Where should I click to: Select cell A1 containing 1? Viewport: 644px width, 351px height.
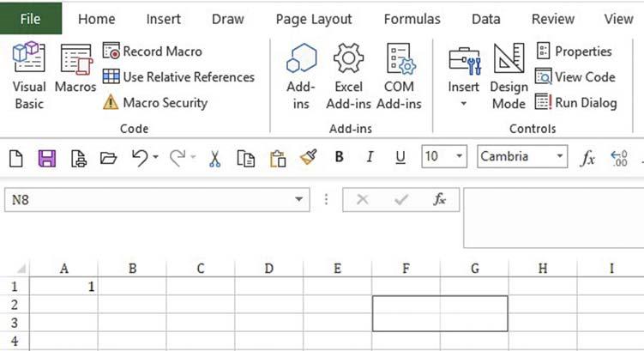tap(64, 287)
